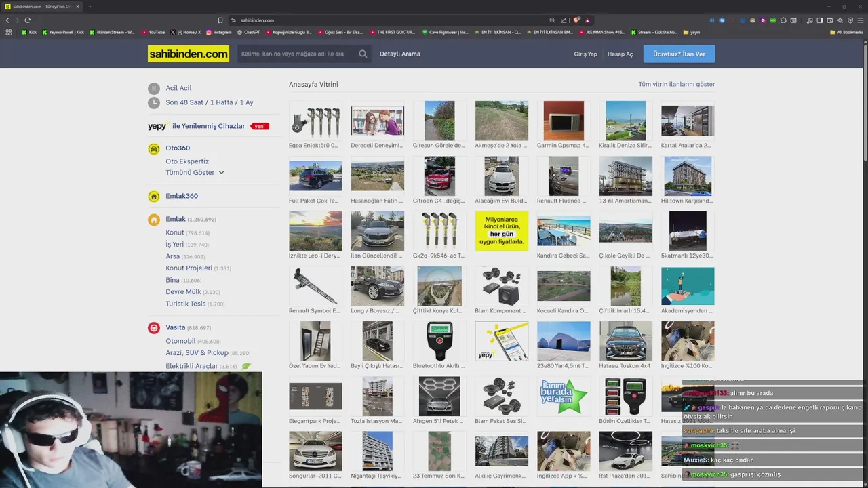Click the Emlak360 house icon
This screenshot has height=488, width=868.
(154, 197)
